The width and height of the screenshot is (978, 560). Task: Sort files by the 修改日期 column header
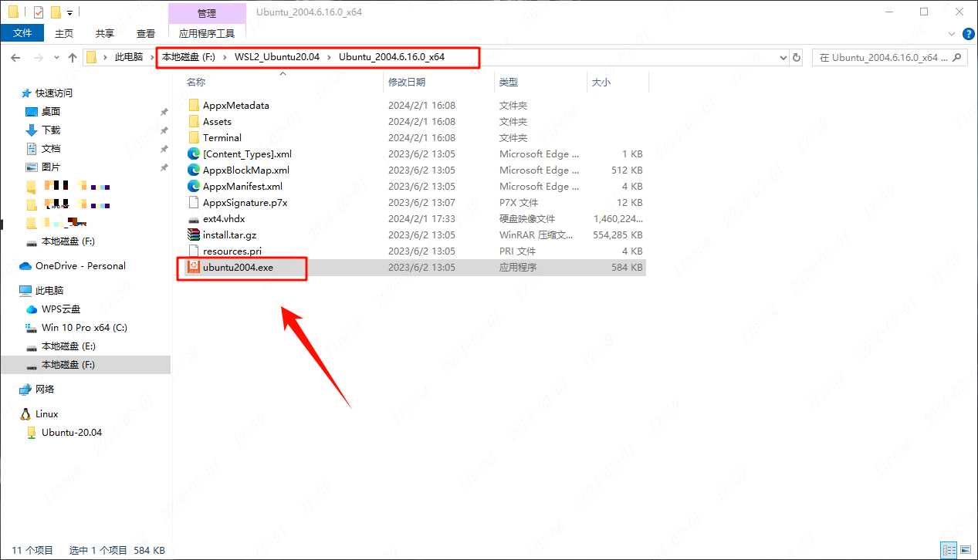(407, 83)
